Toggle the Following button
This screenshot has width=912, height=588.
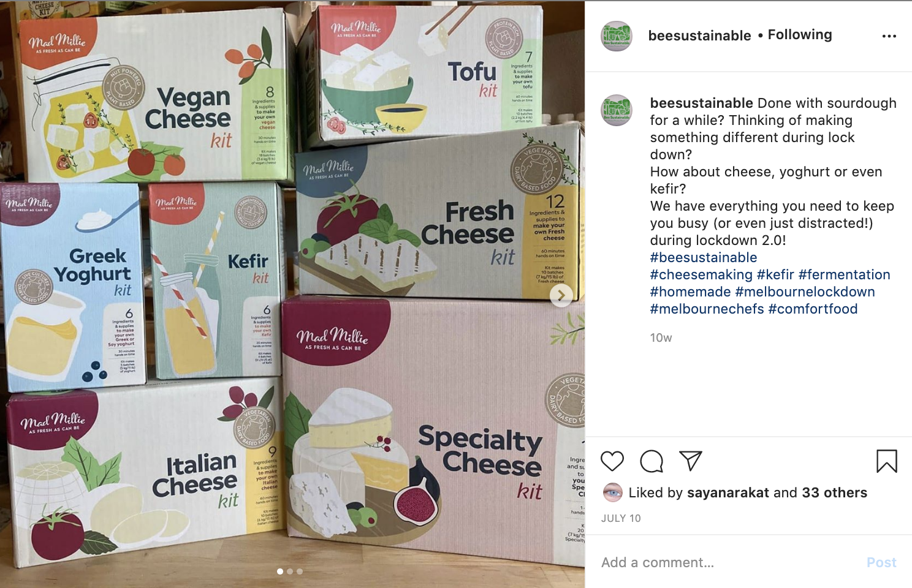[x=800, y=35]
